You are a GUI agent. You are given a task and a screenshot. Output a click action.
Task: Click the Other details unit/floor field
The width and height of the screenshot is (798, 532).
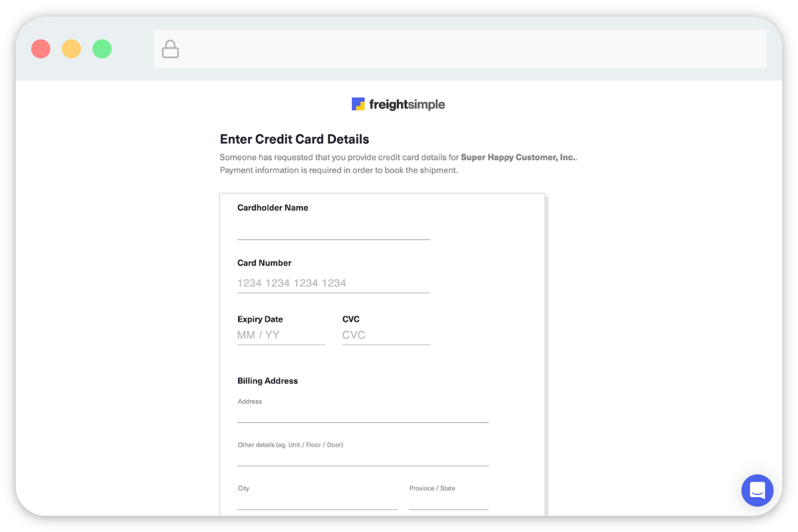point(362,458)
